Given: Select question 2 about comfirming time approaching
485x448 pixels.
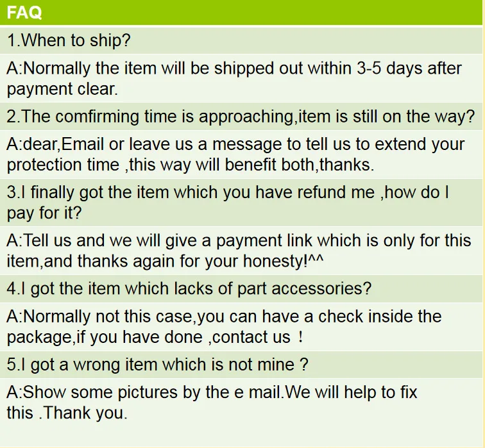Looking at the screenshot, I should pyautogui.click(x=241, y=117).
